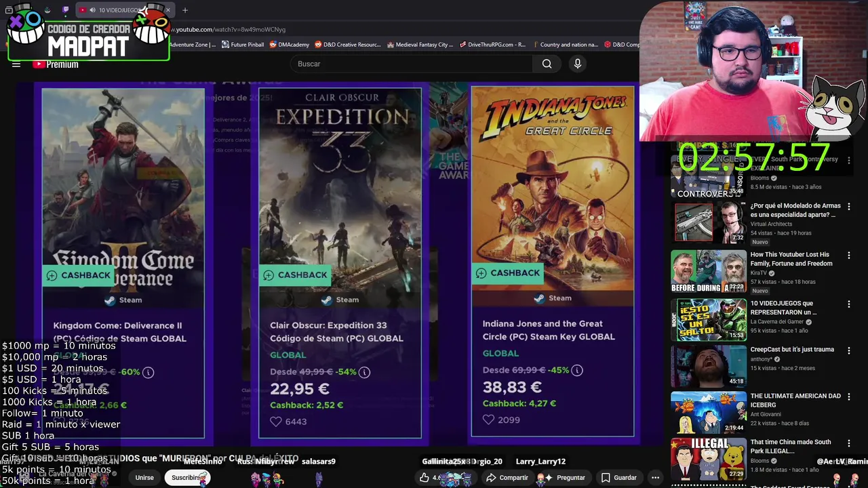The image size is (868, 488).
Task: Open title 'THE ULTIMATE AMERICAN DAD ICEBERG'
Action: pos(795,400)
